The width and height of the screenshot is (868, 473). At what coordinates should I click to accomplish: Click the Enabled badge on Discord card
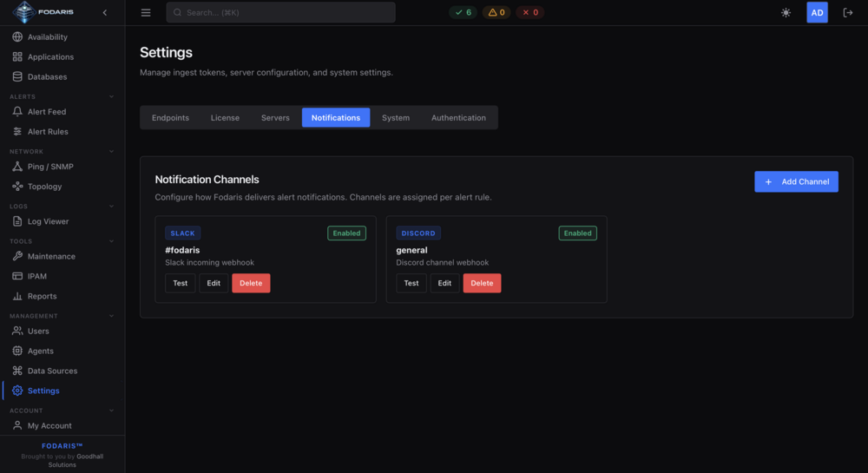(x=577, y=233)
